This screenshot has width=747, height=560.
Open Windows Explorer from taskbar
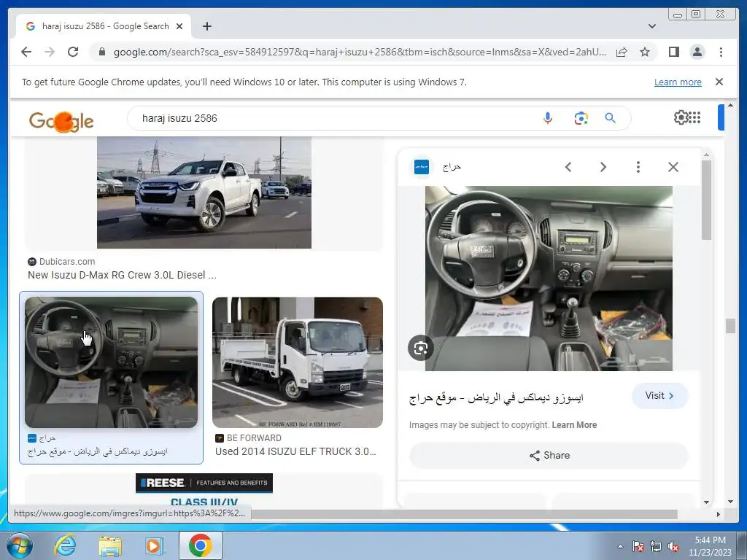click(x=110, y=546)
